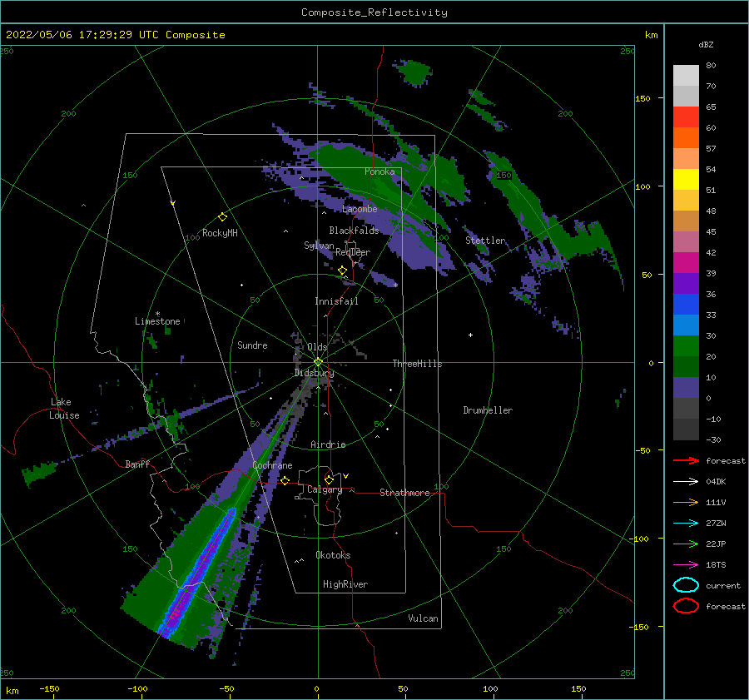749x700 pixels.
Task: Click the Lacombe town label
Action: pos(360,209)
